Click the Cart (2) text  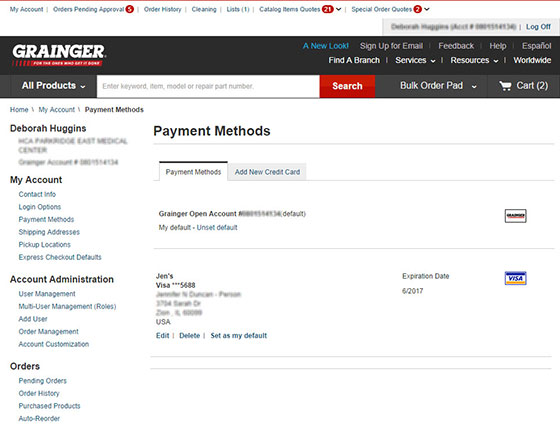(x=532, y=86)
